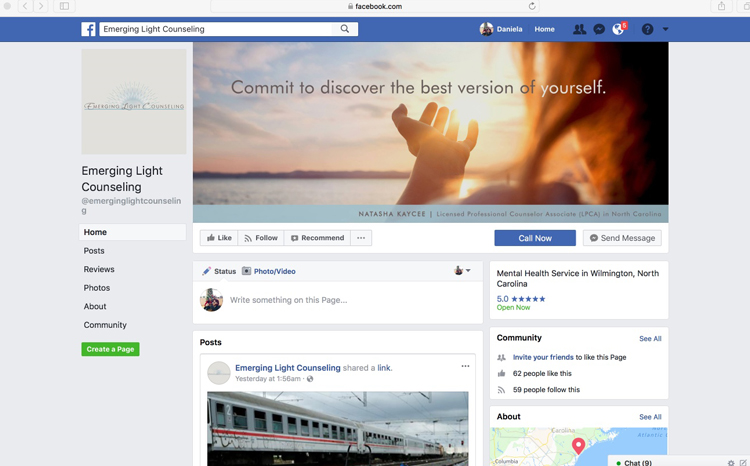Open Emerging Light Counseling post author link
The height and width of the screenshot is (466, 750).
(288, 368)
